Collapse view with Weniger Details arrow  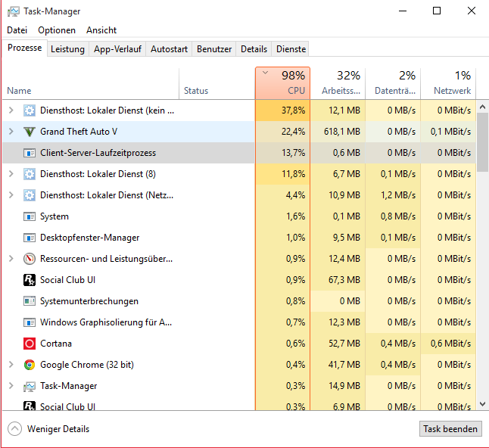(14, 428)
